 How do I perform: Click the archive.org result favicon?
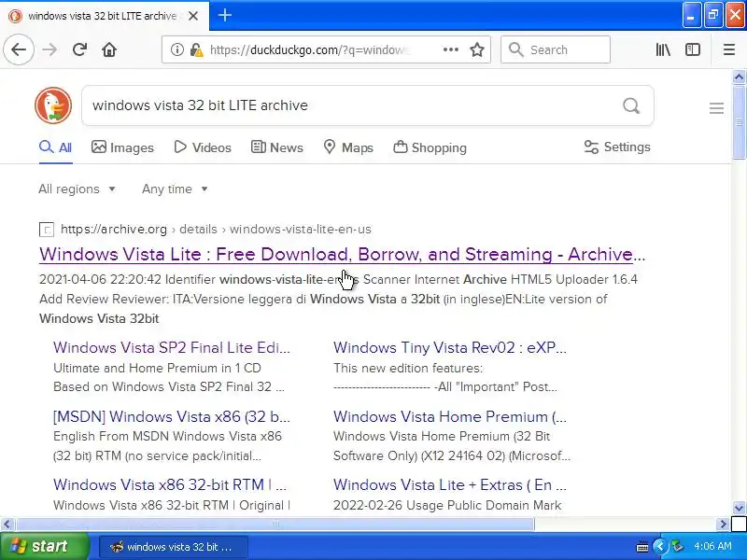[x=46, y=230]
